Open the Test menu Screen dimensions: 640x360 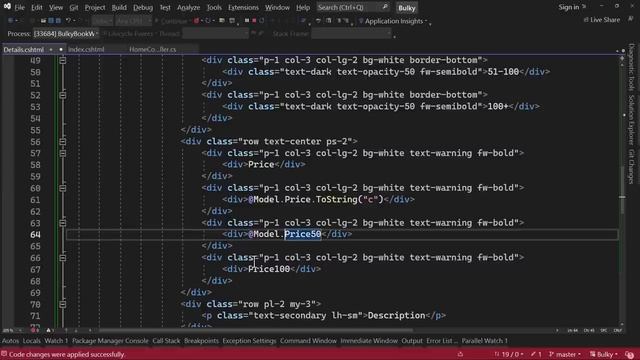165,7
